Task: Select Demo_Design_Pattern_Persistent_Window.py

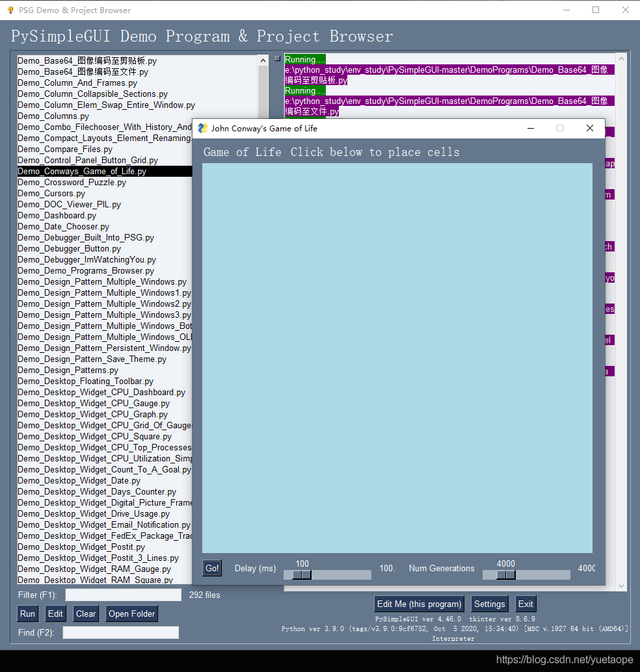Action: click(x=104, y=348)
